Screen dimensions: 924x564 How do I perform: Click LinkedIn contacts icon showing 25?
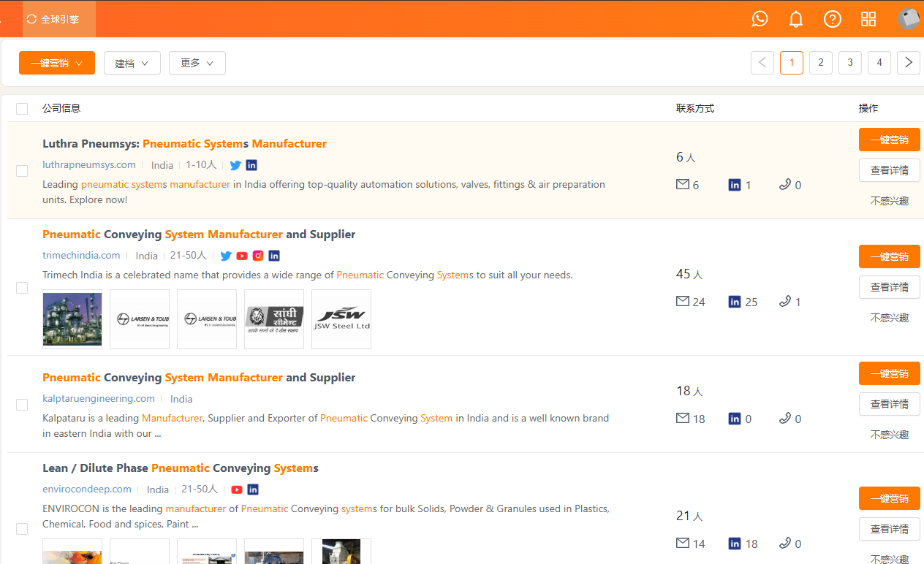735,302
